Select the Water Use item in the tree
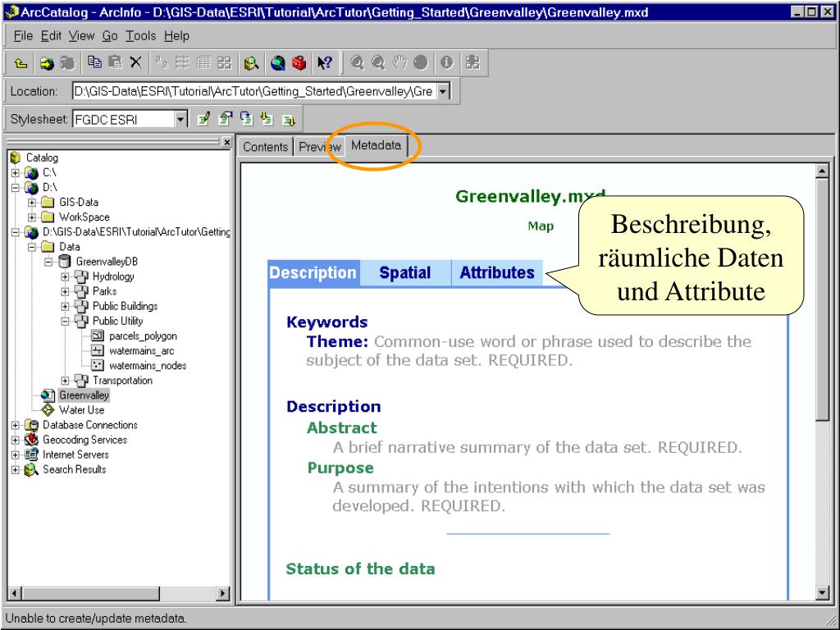 pyautogui.click(x=81, y=410)
